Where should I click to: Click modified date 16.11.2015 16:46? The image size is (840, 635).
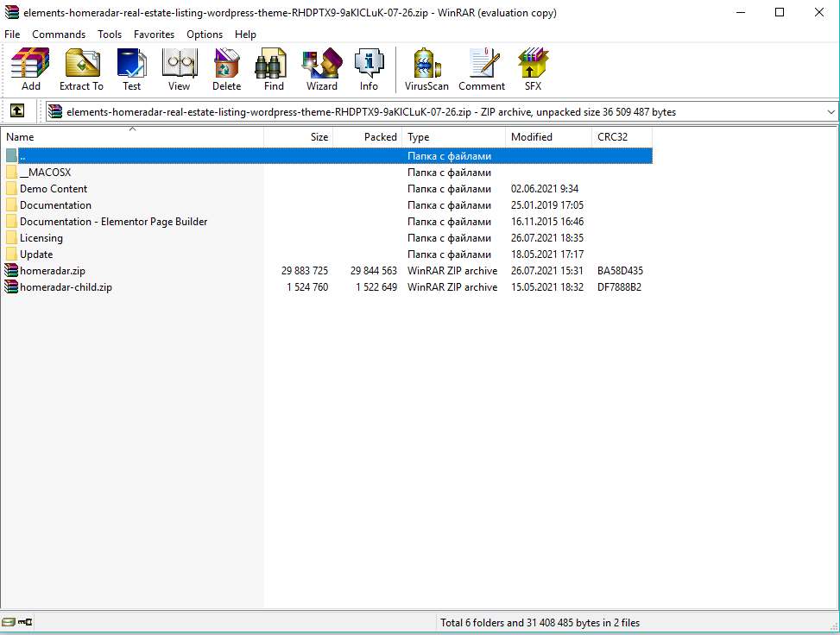click(x=547, y=222)
